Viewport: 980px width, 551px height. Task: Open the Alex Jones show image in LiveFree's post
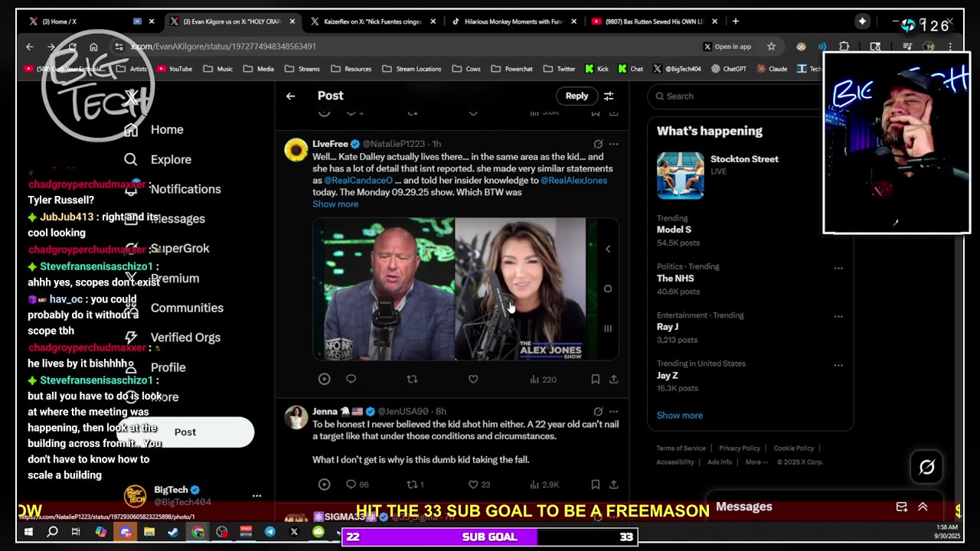[465, 289]
